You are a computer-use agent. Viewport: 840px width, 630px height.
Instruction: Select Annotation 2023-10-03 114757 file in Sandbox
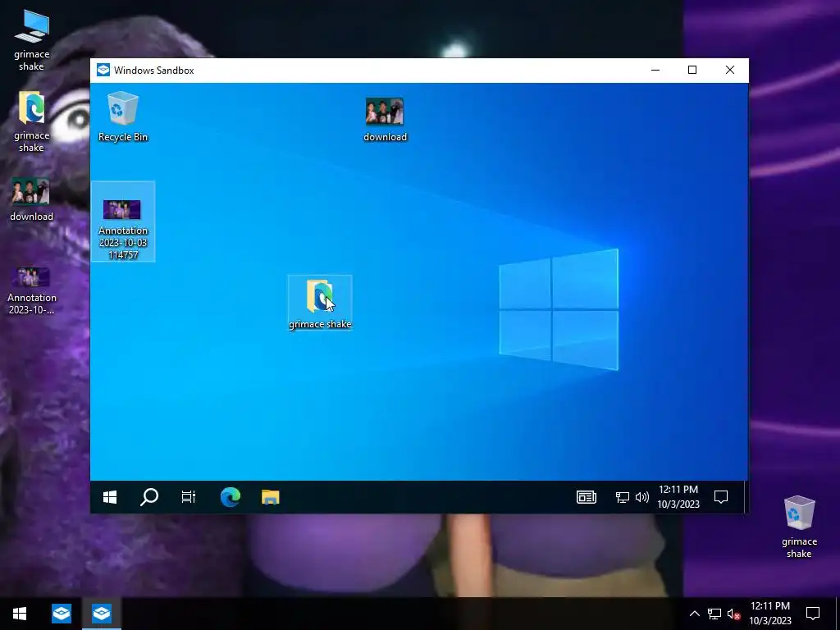pyautogui.click(x=123, y=221)
